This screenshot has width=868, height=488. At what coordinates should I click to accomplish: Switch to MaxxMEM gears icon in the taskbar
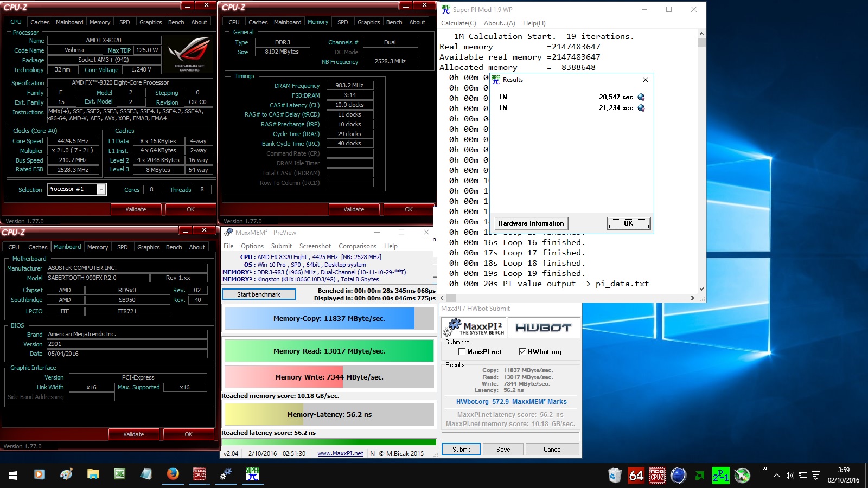point(226,474)
